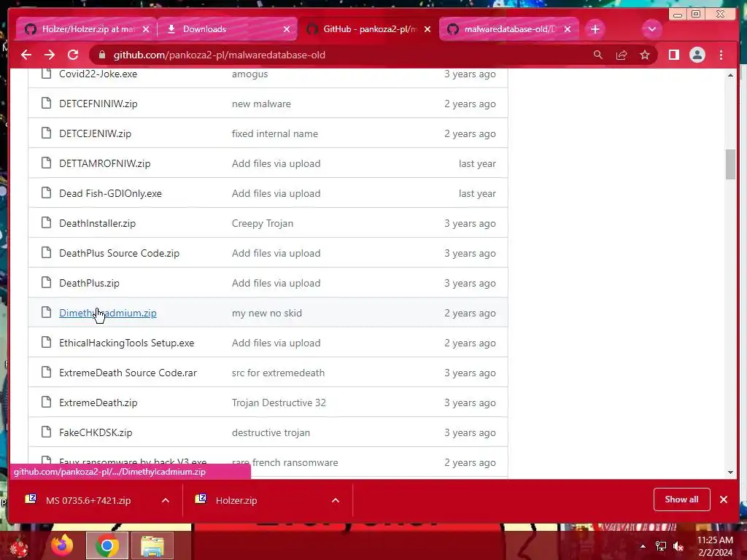The image size is (747, 560).
Task: Click 'src for extremedeath' commit message
Action: (278, 373)
